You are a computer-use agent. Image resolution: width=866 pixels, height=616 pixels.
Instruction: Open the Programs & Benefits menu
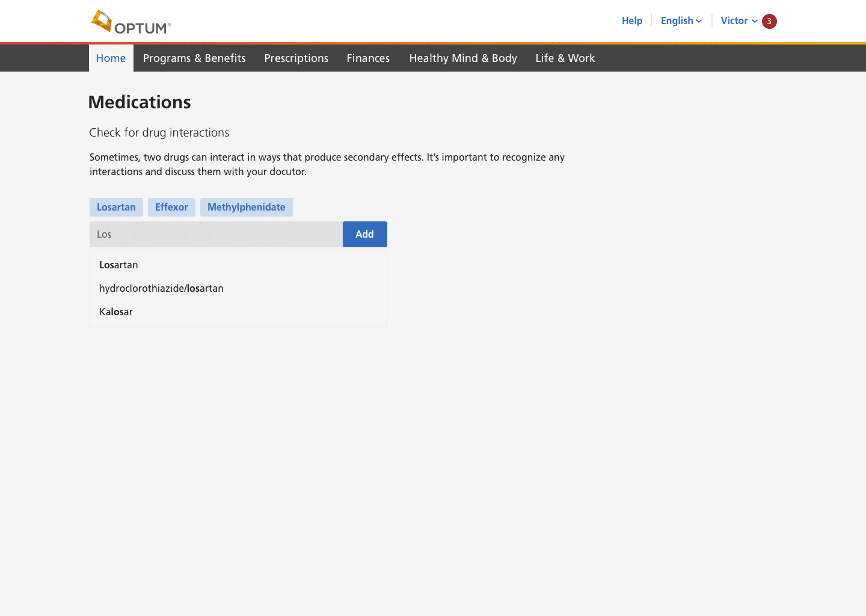point(194,58)
